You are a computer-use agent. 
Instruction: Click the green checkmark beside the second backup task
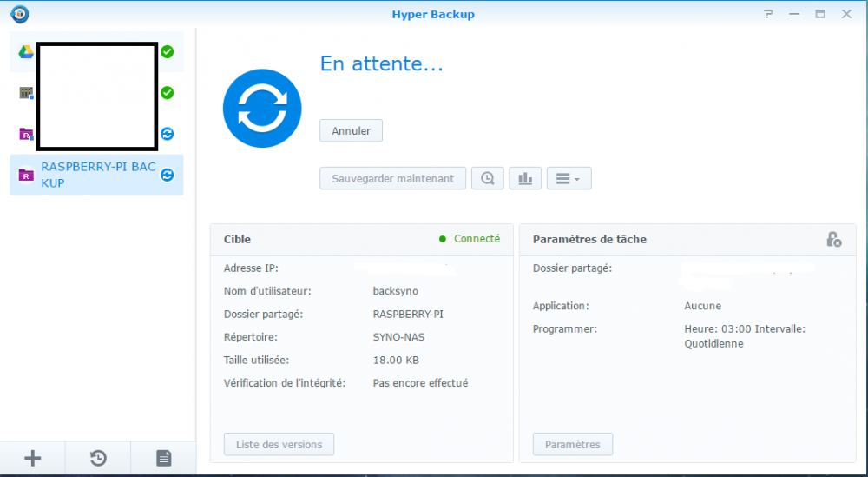click(168, 93)
